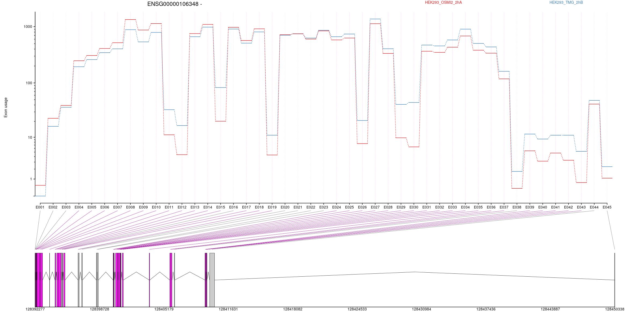Click the E001 exon label

pos(40,207)
